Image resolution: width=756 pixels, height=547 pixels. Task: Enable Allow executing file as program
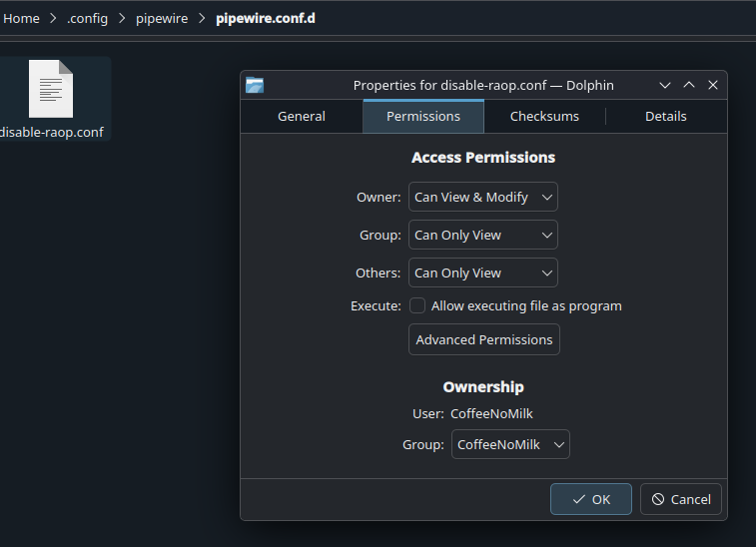[x=417, y=305]
